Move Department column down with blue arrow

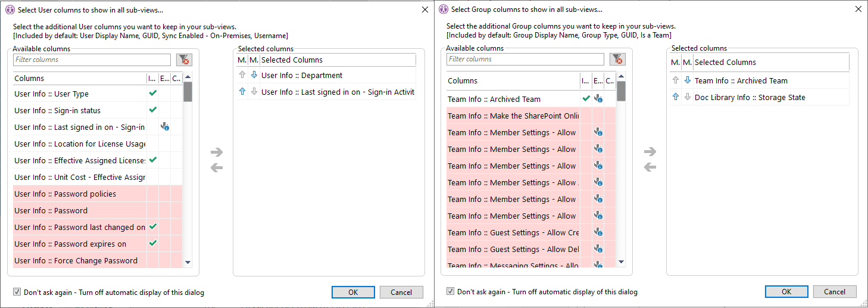pyautogui.click(x=254, y=76)
